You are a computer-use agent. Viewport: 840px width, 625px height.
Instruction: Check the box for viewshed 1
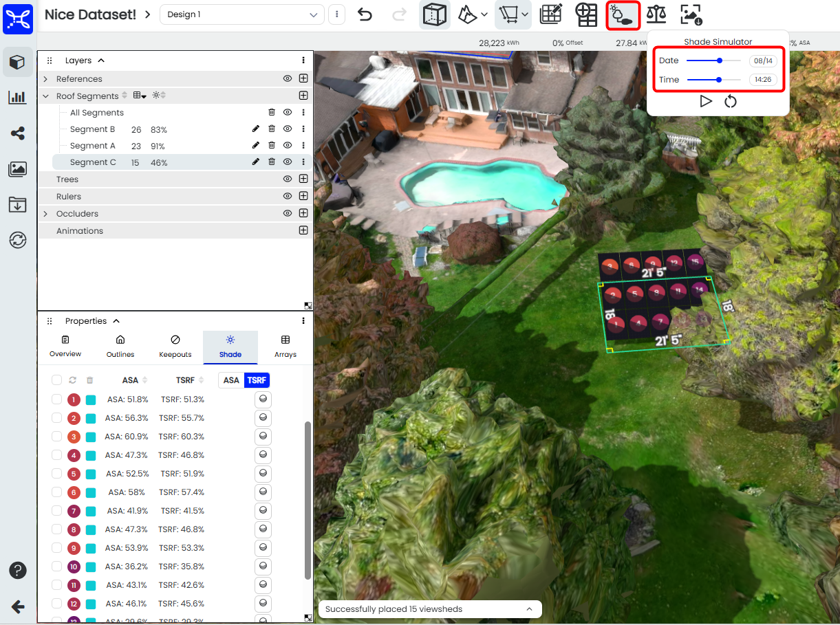[57, 399]
